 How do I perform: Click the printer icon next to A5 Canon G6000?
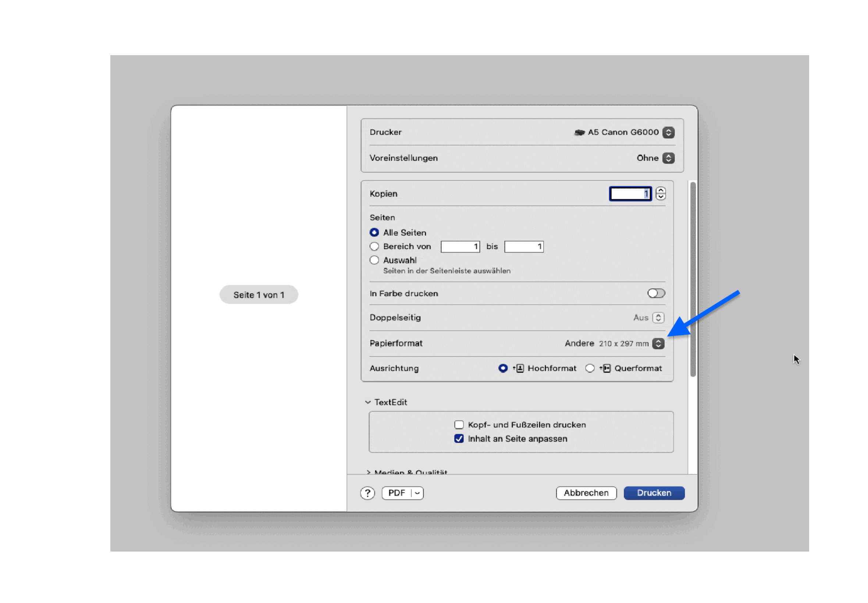point(579,132)
